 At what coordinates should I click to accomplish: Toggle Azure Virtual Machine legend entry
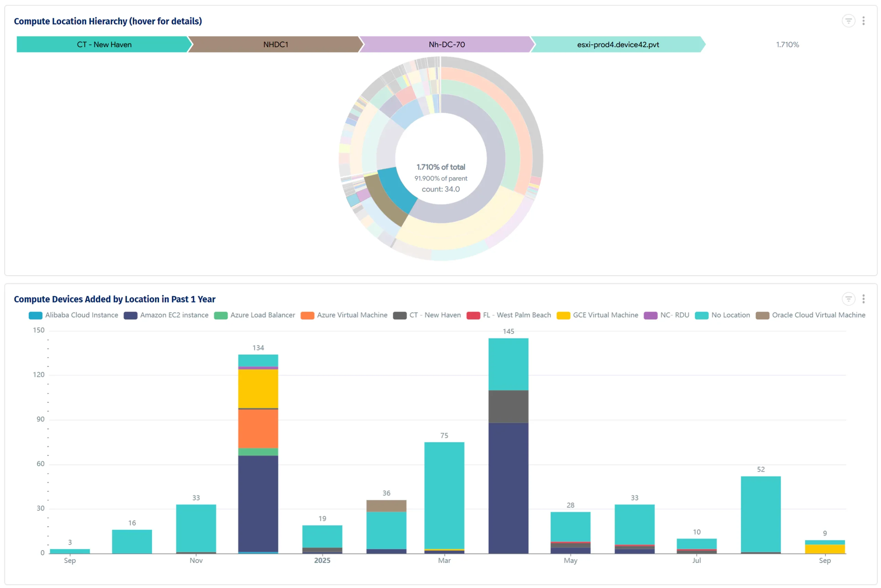tap(352, 315)
